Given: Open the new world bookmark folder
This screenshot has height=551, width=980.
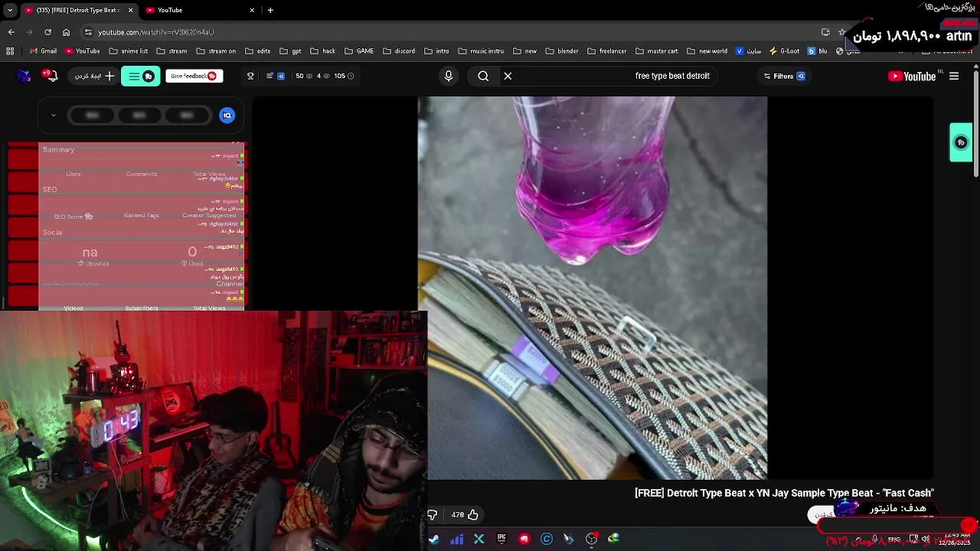Looking at the screenshot, I should 707,51.
